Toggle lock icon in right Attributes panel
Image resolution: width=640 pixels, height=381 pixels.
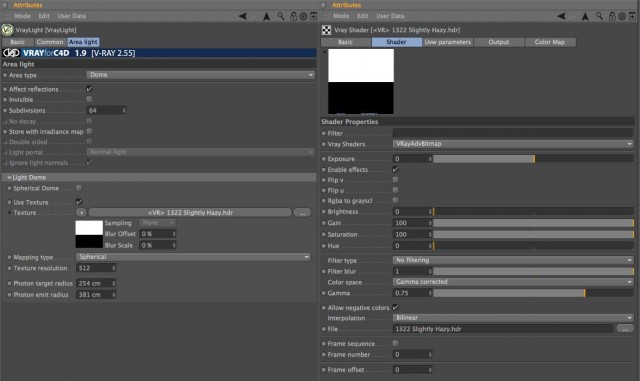[612, 16]
